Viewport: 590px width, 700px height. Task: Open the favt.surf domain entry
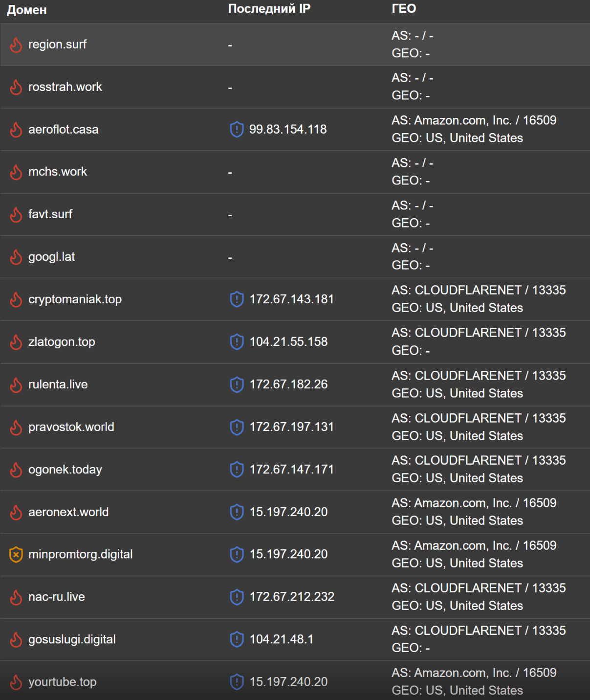coord(50,214)
